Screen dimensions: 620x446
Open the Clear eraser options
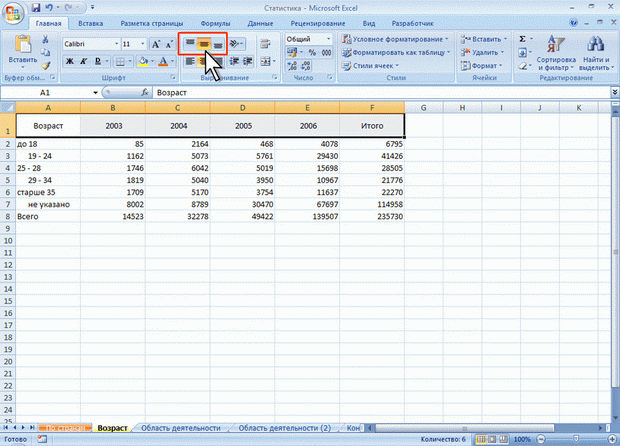pos(525,66)
